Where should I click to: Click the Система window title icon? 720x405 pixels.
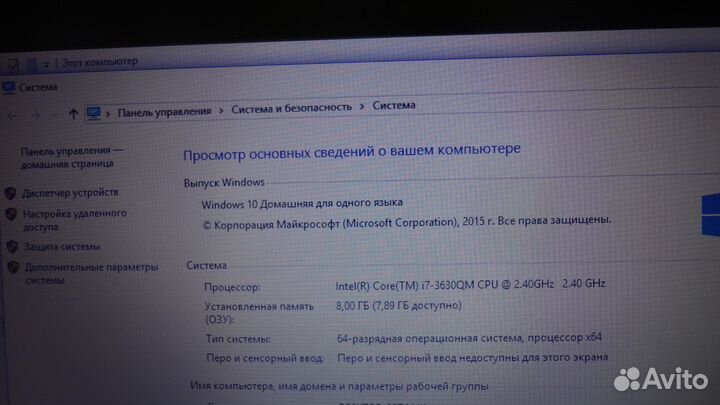8,87
